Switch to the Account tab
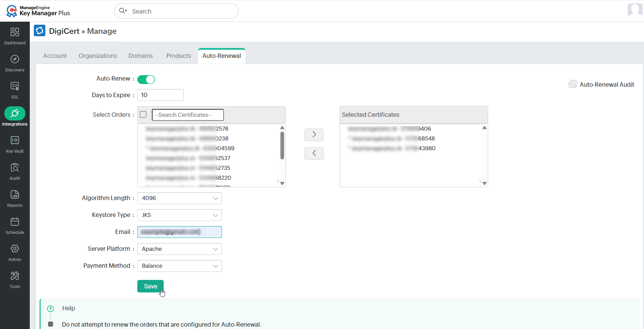 [55, 56]
